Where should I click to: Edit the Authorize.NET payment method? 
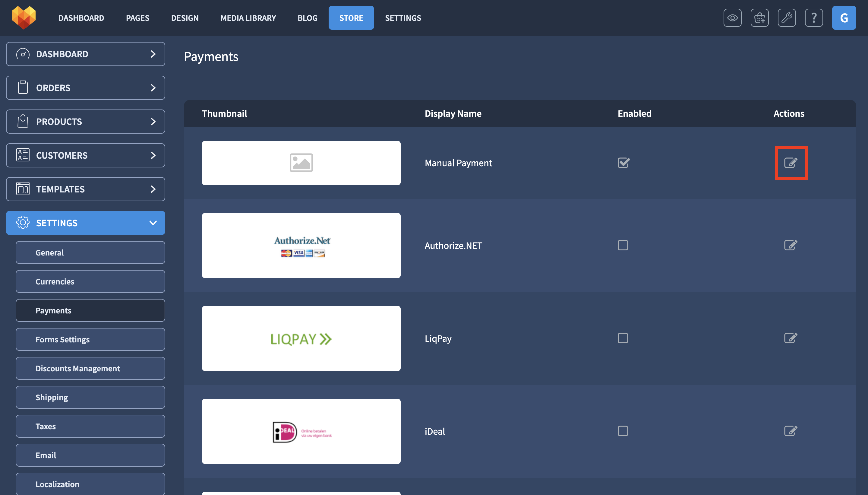click(x=791, y=245)
